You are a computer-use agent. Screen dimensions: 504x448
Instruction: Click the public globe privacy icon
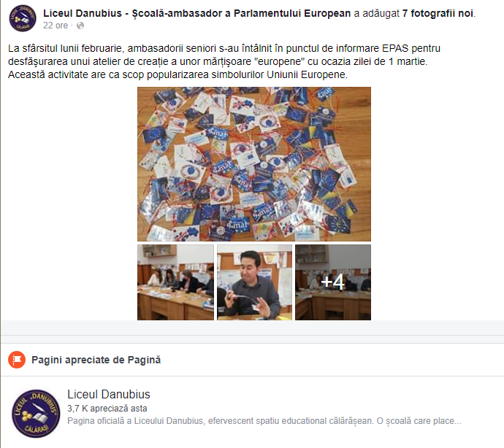pyautogui.click(x=80, y=26)
